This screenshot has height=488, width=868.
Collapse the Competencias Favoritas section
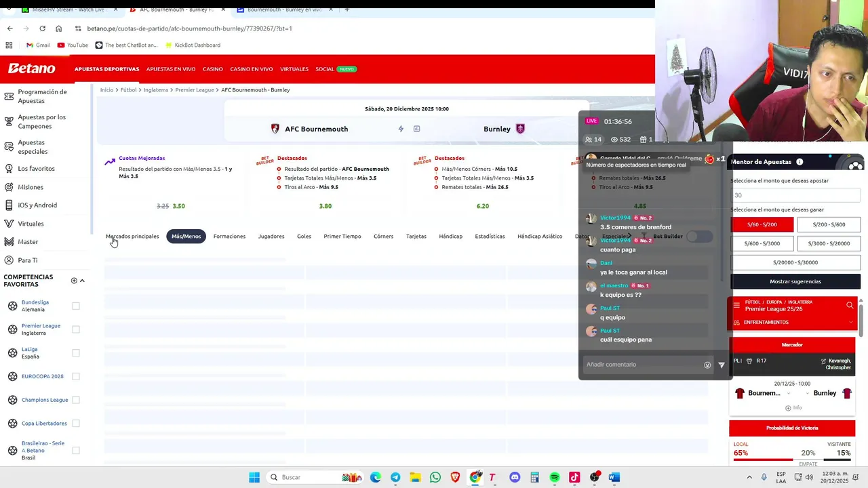[82, 281]
